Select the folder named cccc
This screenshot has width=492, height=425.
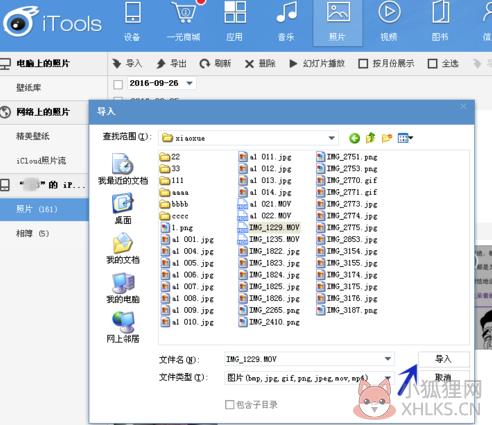click(x=174, y=216)
